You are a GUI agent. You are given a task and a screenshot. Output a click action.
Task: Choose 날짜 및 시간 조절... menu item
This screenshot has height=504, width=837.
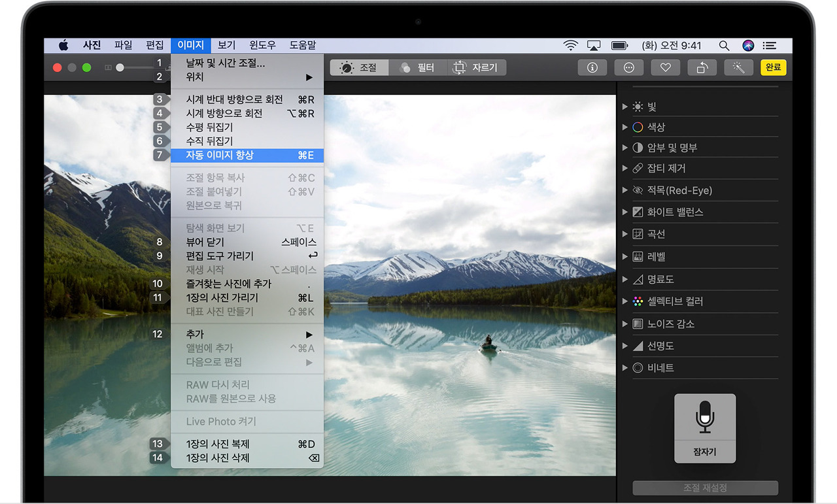pyautogui.click(x=247, y=63)
